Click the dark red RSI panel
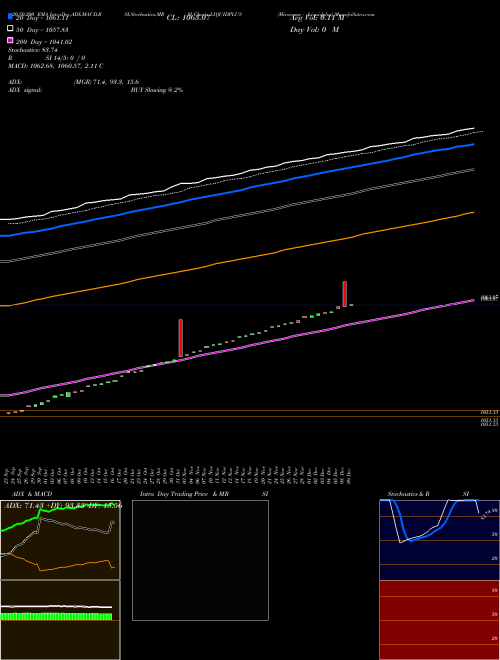 [439, 620]
